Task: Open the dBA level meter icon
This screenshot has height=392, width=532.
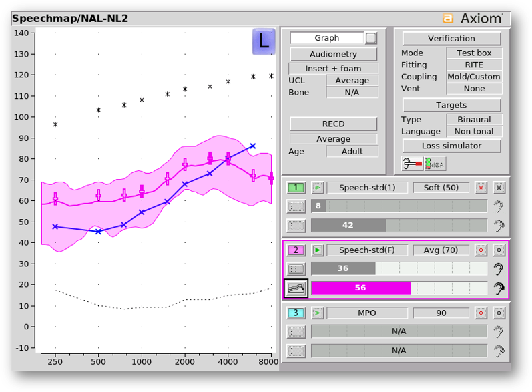Action: (x=435, y=164)
